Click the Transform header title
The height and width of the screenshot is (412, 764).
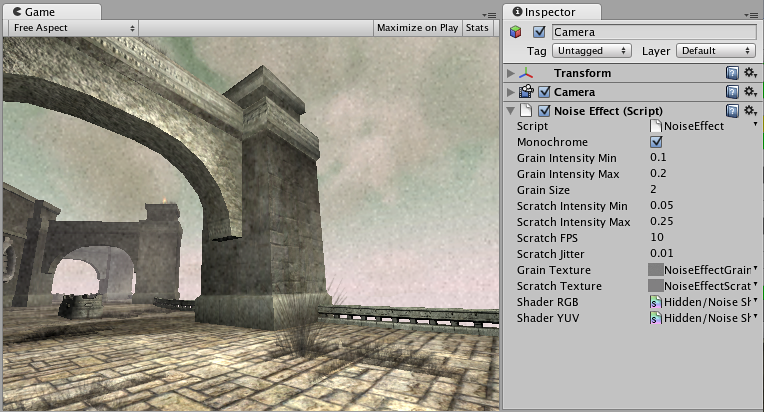click(582, 73)
